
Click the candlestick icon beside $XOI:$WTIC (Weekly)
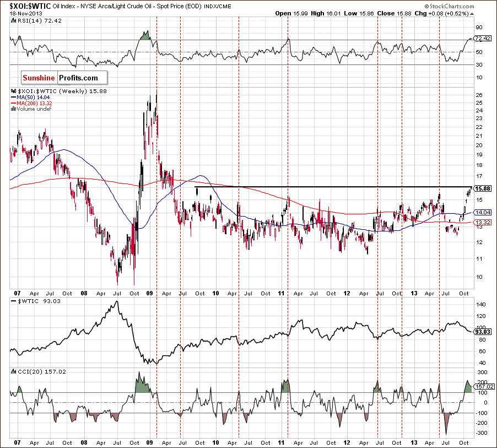click(13, 91)
